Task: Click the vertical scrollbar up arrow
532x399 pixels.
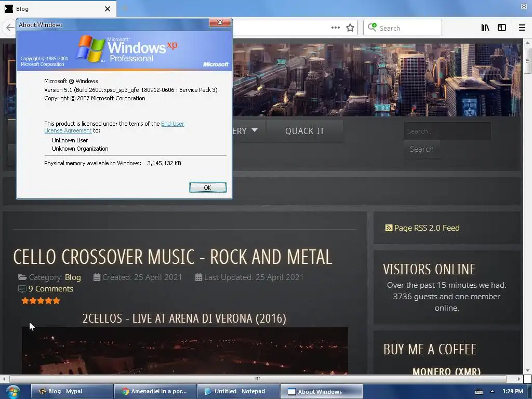Action: 527,43
